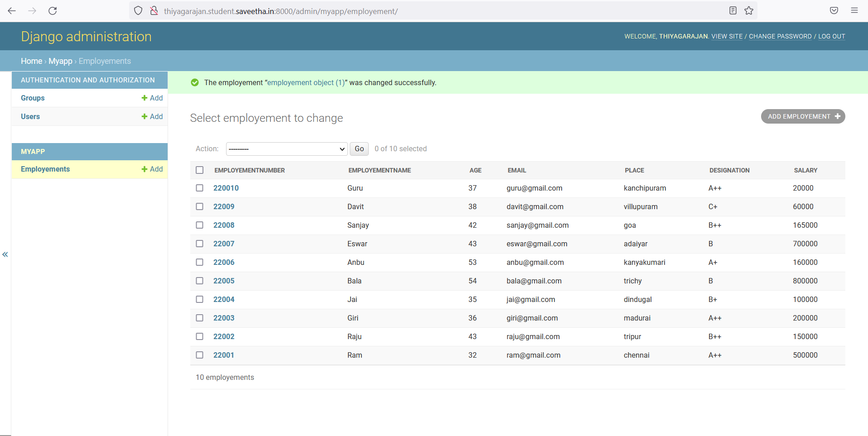Viewport: 868px width, 436px height.
Task: Reload the page using the refresh icon
Action: [x=53, y=11]
